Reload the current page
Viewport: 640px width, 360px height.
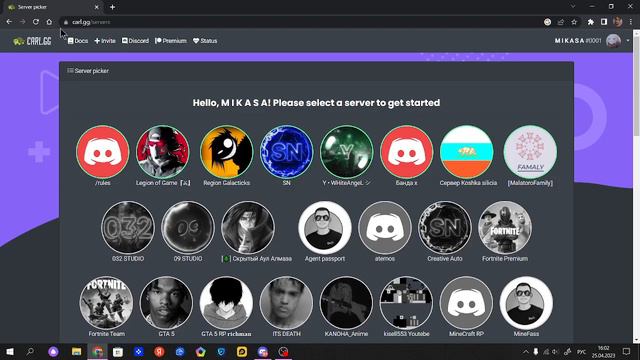(36, 22)
